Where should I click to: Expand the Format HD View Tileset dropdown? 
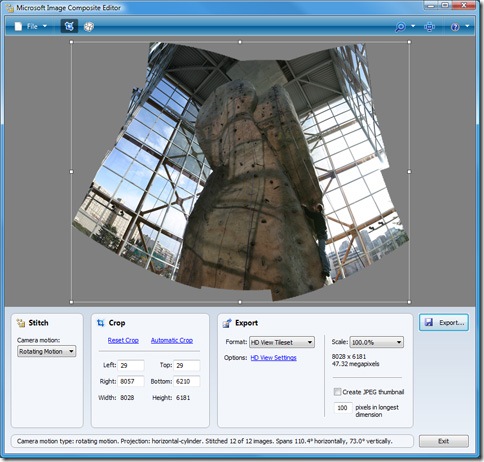[282, 342]
